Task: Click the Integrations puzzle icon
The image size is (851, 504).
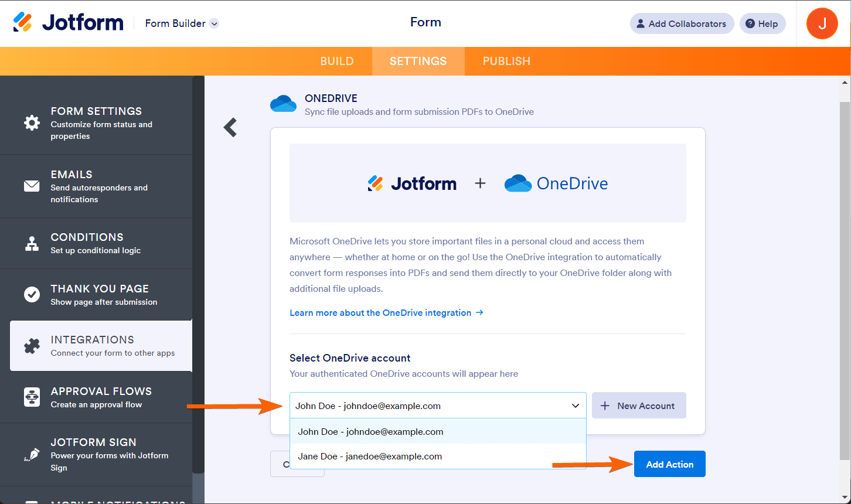Action: point(32,346)
